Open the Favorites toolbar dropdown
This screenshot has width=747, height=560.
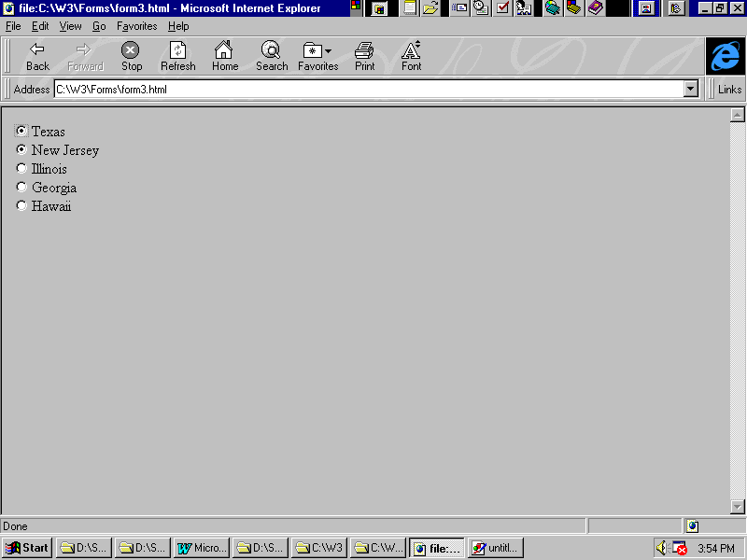pyautogui.click(x=317, y=55)
